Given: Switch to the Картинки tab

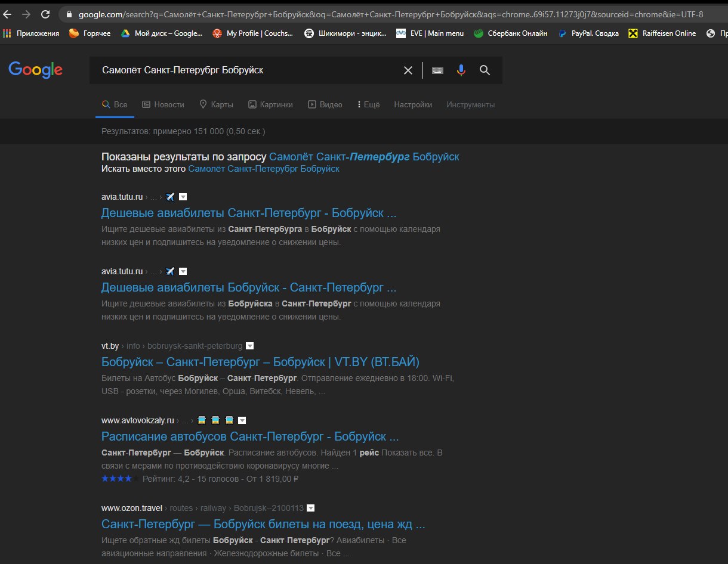Looking at the screenshot, I should click(270, 104).
